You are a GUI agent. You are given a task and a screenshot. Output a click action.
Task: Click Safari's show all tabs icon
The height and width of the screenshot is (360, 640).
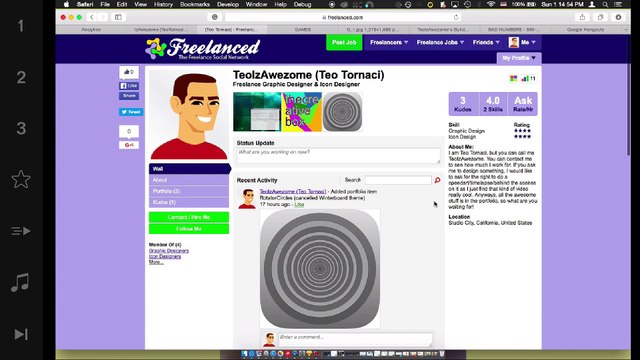[x=600, y=17]
